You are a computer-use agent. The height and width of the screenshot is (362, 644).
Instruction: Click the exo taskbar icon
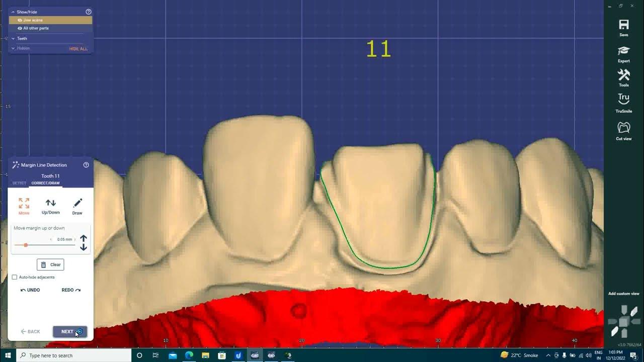coord(271,355)
